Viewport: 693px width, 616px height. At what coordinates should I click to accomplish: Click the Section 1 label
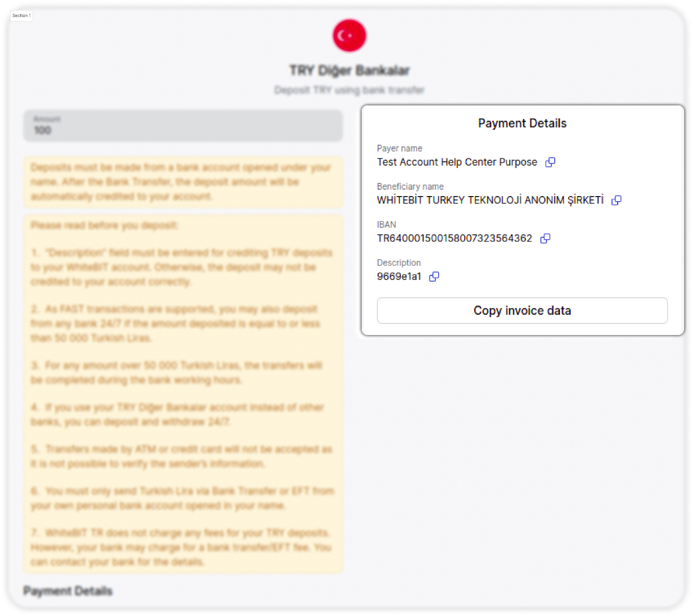21,16
